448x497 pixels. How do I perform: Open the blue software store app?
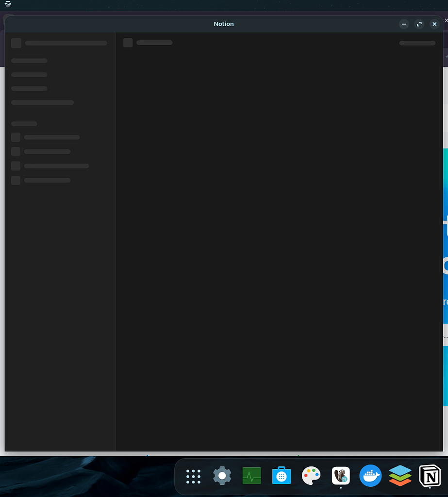(x=281, y=476)
